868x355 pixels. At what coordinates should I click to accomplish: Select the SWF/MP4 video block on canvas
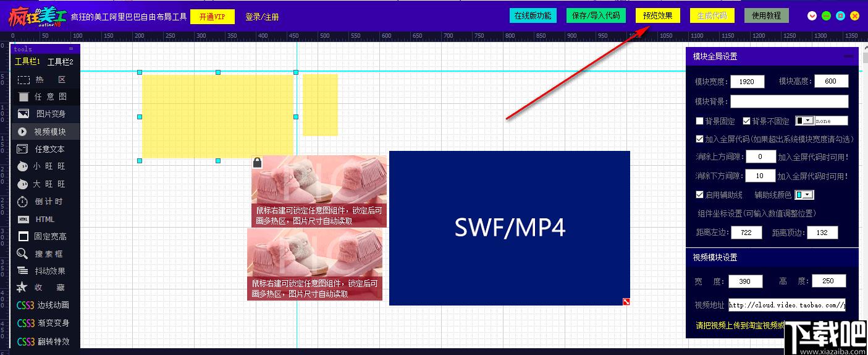510,228
